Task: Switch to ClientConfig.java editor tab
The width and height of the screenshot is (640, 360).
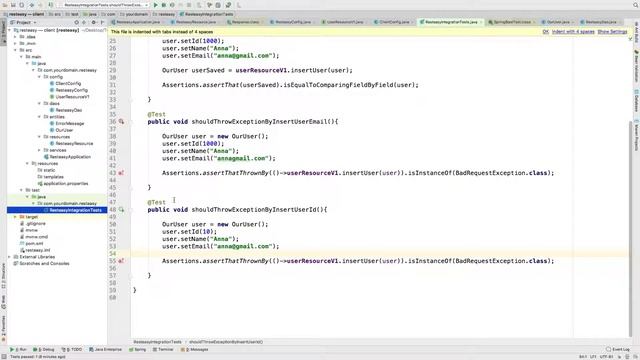Action: [393, 22]
